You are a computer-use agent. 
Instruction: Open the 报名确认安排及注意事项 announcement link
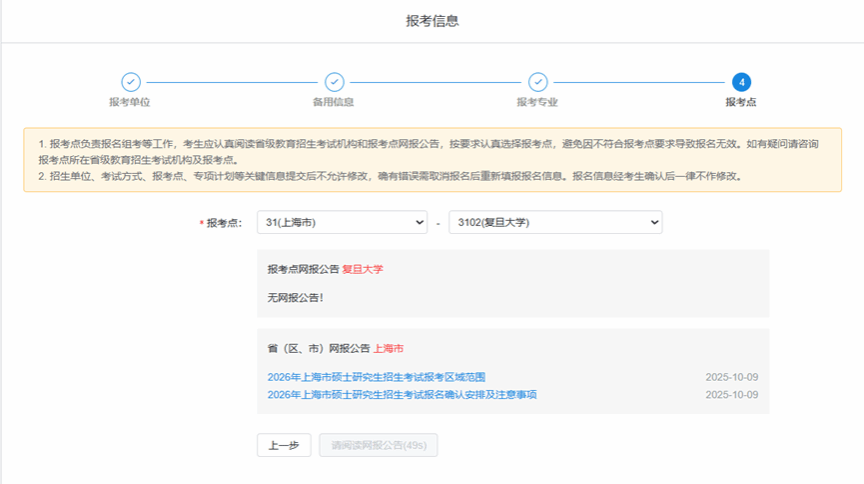[x=402, y=394]
